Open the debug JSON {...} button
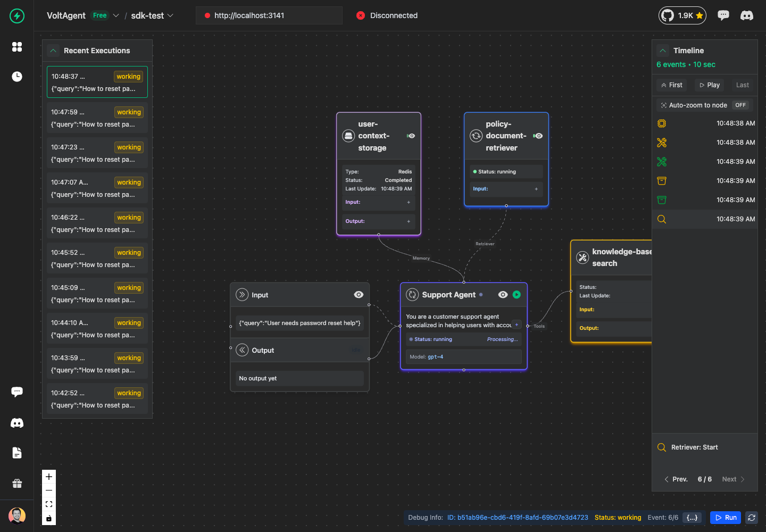Image resolution: width=766 pixels, height=532 pixels. click(x=692, y=518)
